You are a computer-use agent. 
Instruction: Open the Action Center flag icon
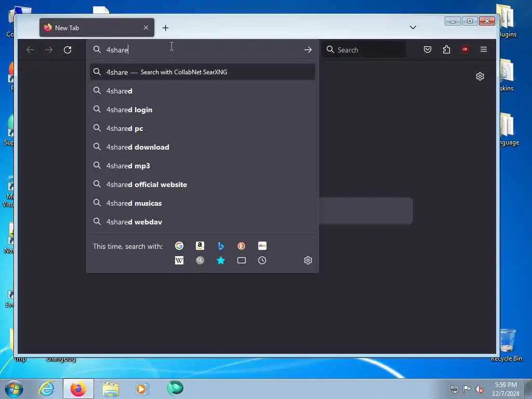pos(467,389)
